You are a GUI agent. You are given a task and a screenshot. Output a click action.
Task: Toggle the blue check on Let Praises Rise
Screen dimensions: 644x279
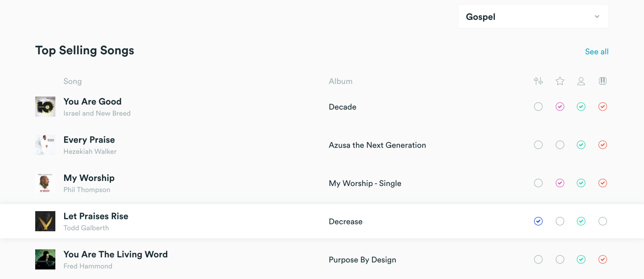tap(538, 221)
